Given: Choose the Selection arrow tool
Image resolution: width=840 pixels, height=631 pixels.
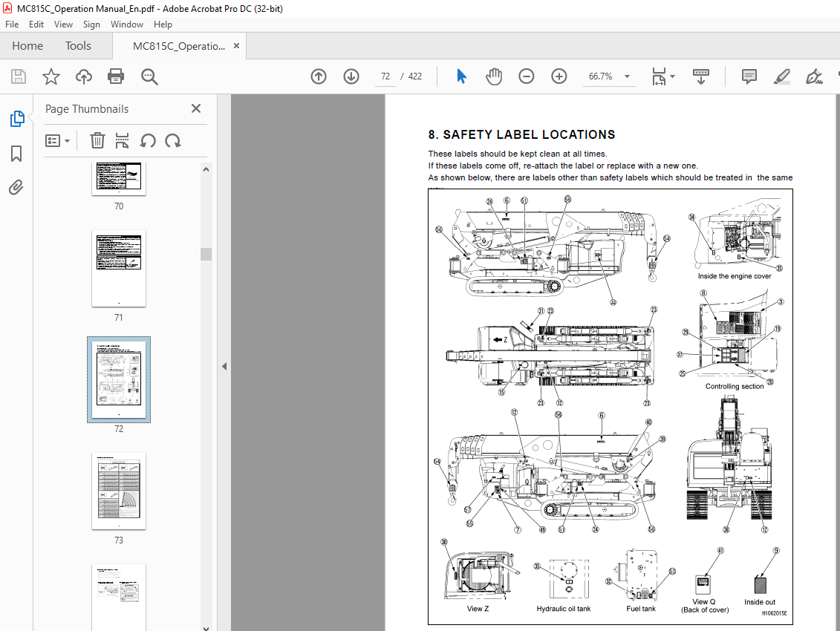Looking at the screenshot, I should click(x=461, y=76).
